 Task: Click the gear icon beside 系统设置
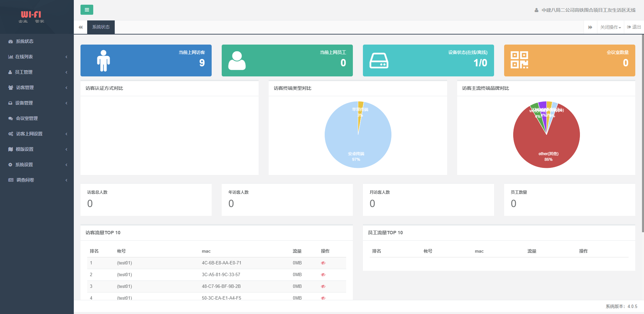(x=10, y=165)
